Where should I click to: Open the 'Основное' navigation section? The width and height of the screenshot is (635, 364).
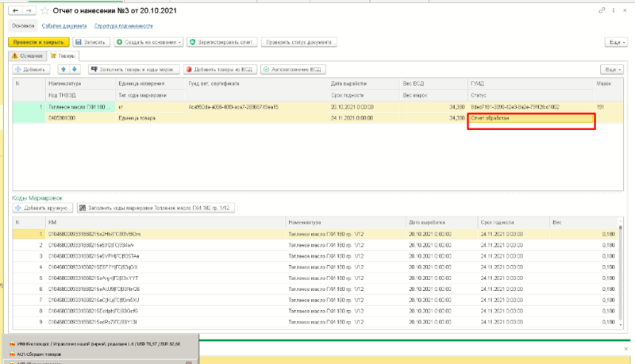pyautogui.click(x=23, y=26)
